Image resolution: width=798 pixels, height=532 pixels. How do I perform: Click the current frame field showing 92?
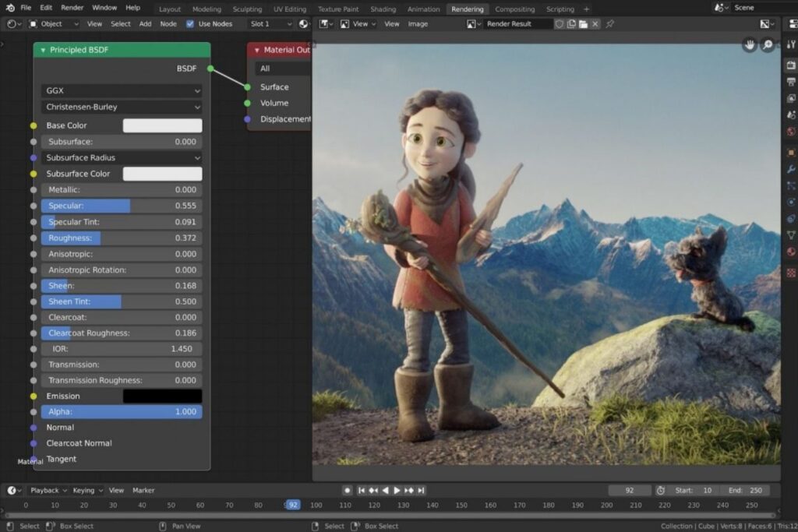[630, 490]
